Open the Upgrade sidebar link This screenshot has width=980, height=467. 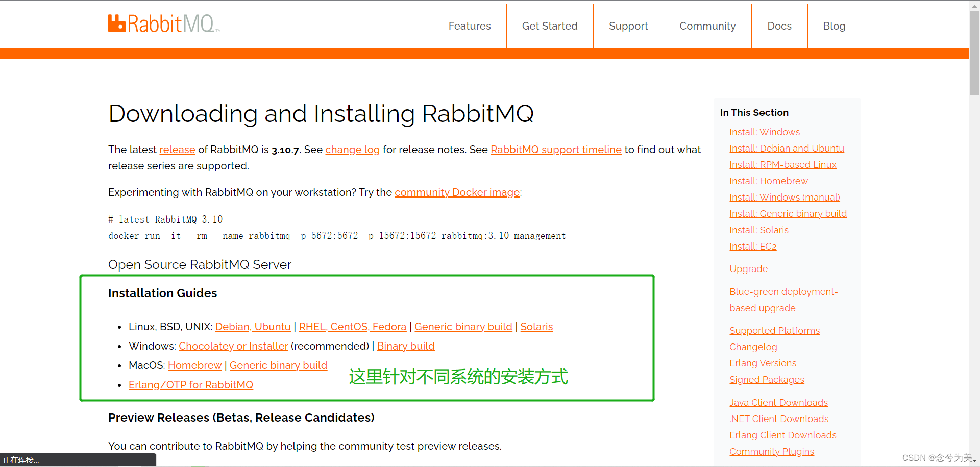coord(748,269)
